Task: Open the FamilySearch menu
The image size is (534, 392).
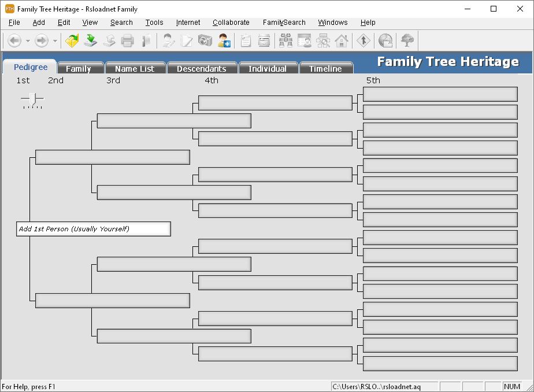Action: point(284,23)
